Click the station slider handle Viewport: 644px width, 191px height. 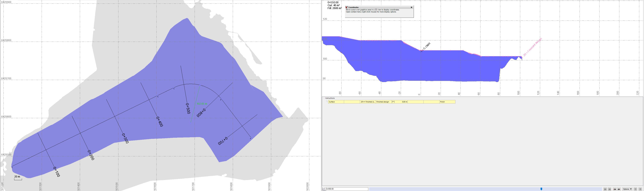(x=541, y=189)
